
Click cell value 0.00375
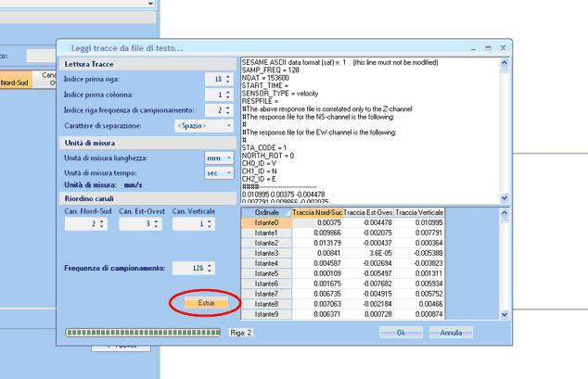tap(317, 222)
